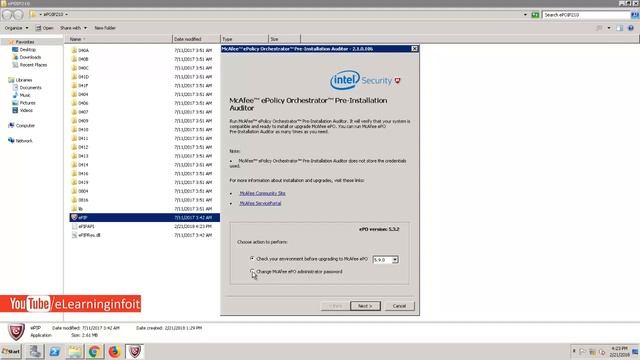Click the Explorer Back navigation arrow

click(7, 15)
